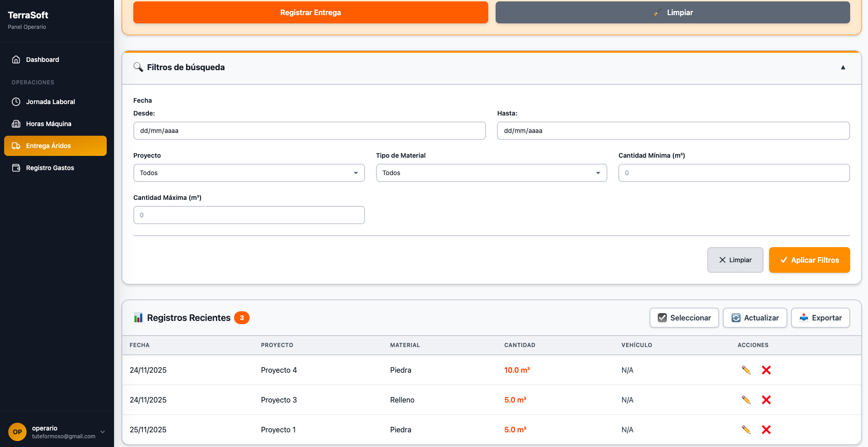Delete the Proyecto 3 Relleno entry
Image resolution: width=868 pixels, height=447 pixels.
(x=766, y=400)
